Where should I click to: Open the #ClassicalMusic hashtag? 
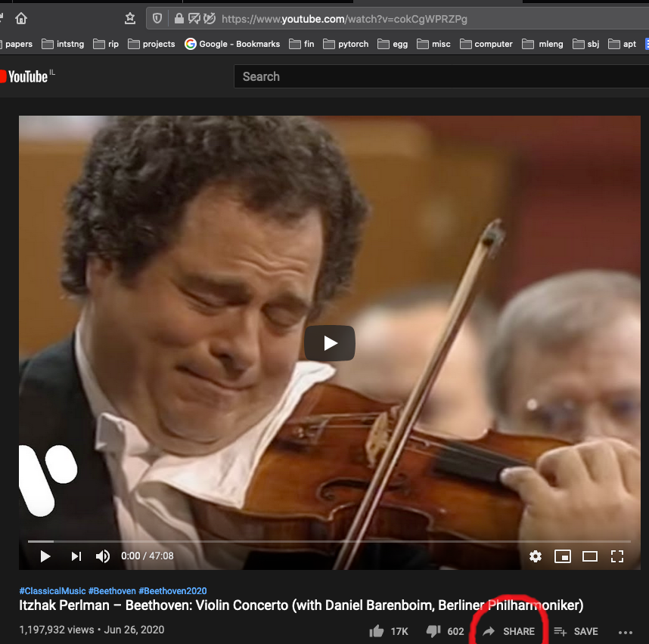coord(52,590)
